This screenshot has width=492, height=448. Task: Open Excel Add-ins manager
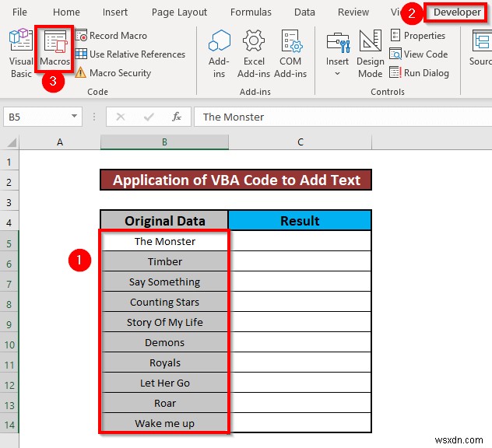[x=254, y=54]
